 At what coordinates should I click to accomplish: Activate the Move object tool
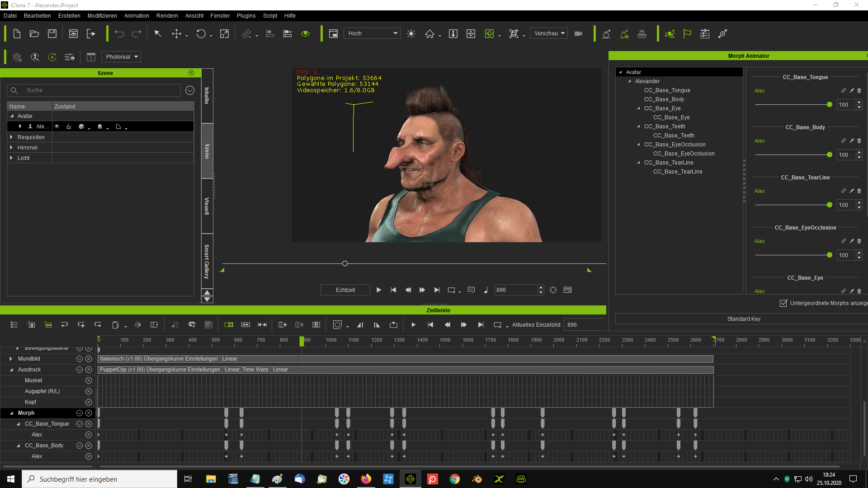tap(177, 33)
